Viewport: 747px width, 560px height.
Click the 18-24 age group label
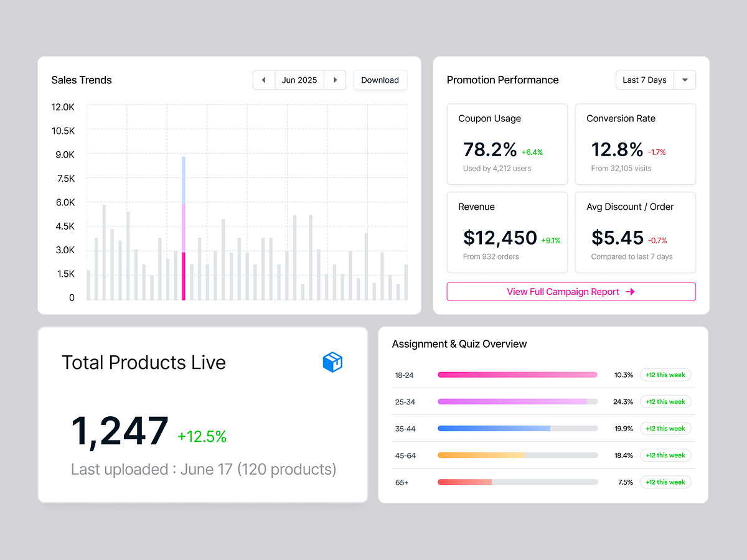coord(404,375)
